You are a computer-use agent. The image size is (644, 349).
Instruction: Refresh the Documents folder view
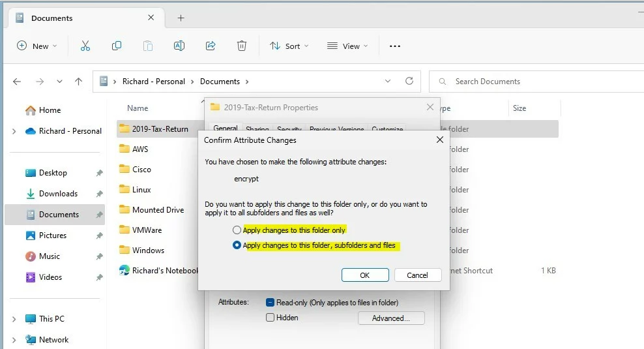tap(409, 81)
